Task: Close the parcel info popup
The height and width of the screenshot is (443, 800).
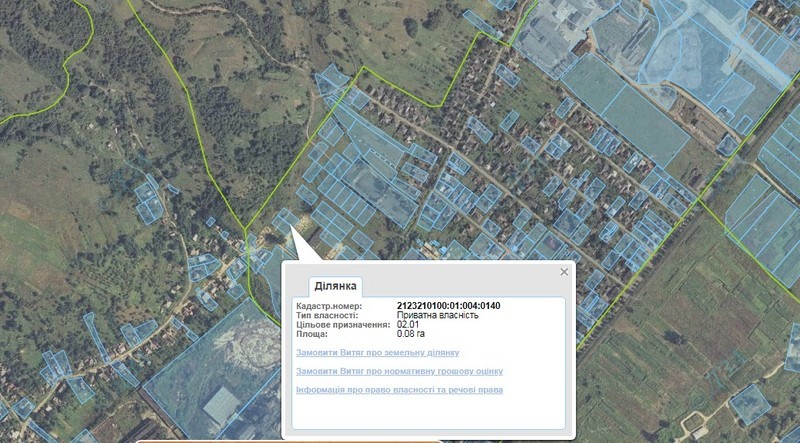Action: [x=564, y=272]
